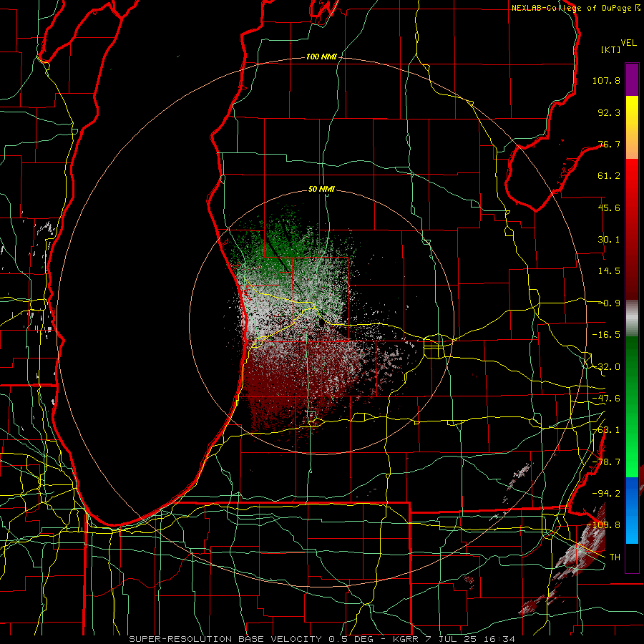Select the -0.9 velocity scale value

point(609,303)
